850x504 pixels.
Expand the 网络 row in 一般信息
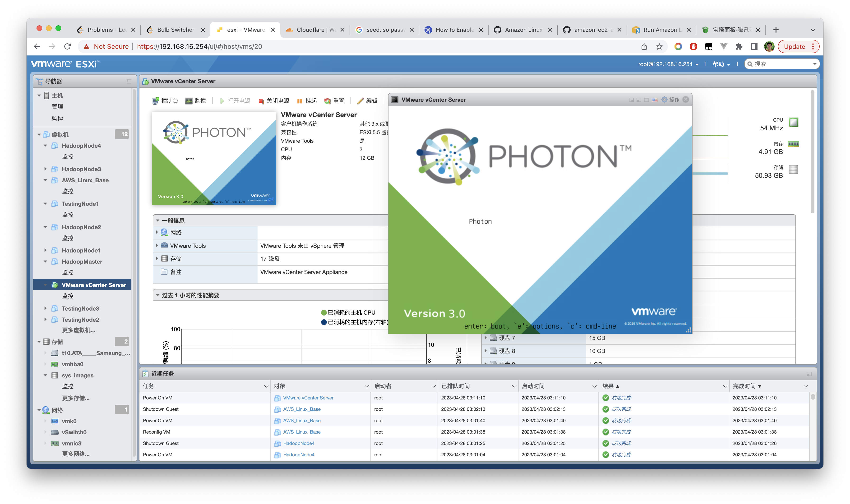tap(157, 232)
